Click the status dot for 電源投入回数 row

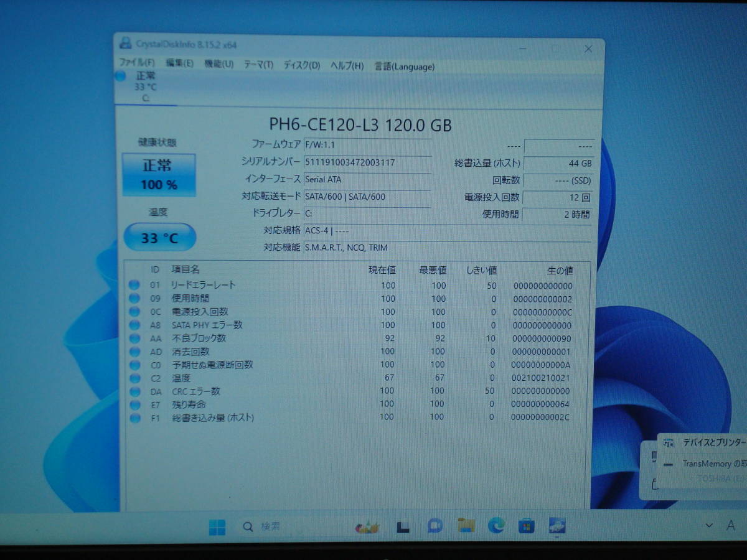(134, 312)
